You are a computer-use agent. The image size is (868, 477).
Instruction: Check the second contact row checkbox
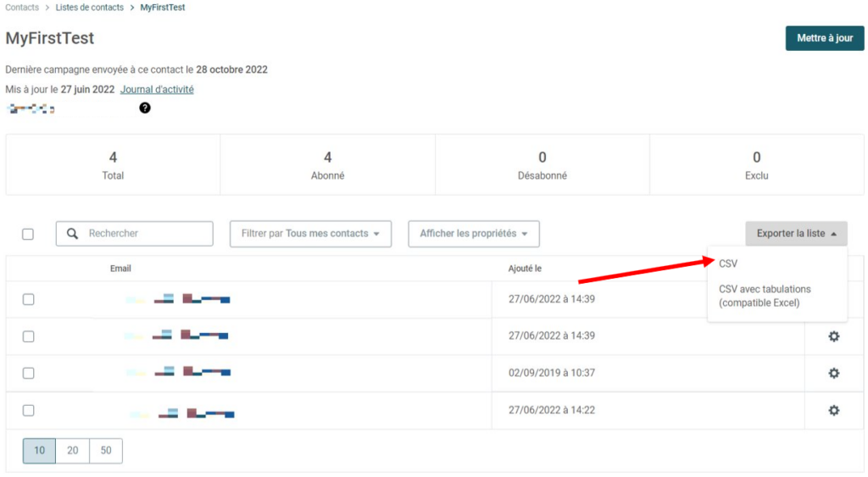click(x=28, y=336)
